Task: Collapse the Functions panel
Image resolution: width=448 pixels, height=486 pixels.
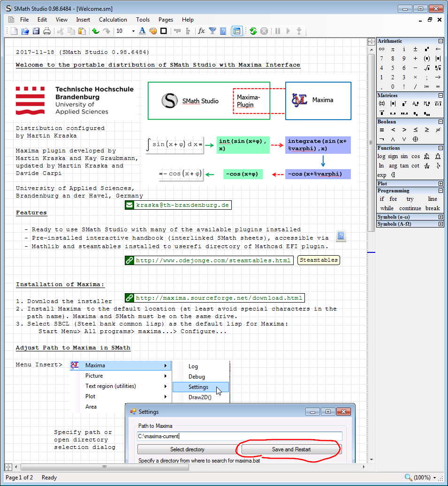Action: (x=440, y=148)
